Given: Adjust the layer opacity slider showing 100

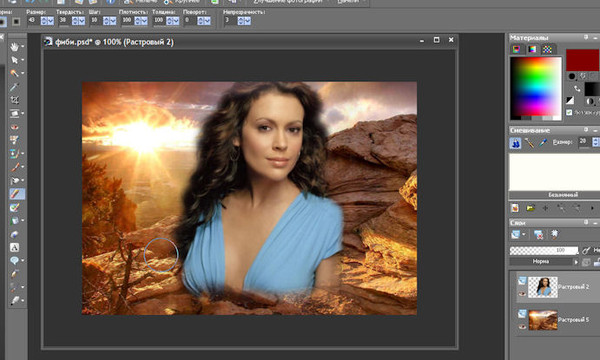Looking at the screenshot, I should click(x=544, y=251).
